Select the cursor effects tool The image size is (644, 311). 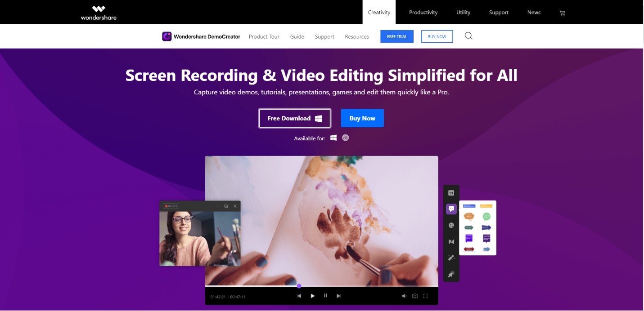tap(451, 274)
